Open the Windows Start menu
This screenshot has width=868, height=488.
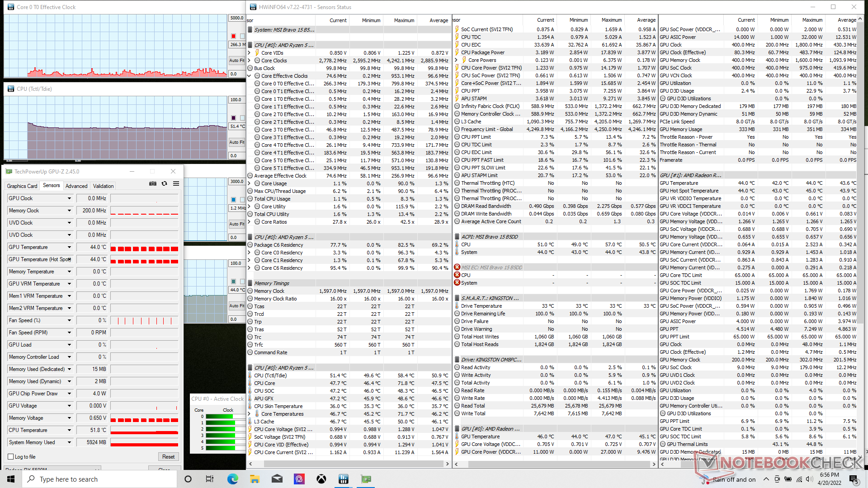pyautogui.click(x=11, y=479)
